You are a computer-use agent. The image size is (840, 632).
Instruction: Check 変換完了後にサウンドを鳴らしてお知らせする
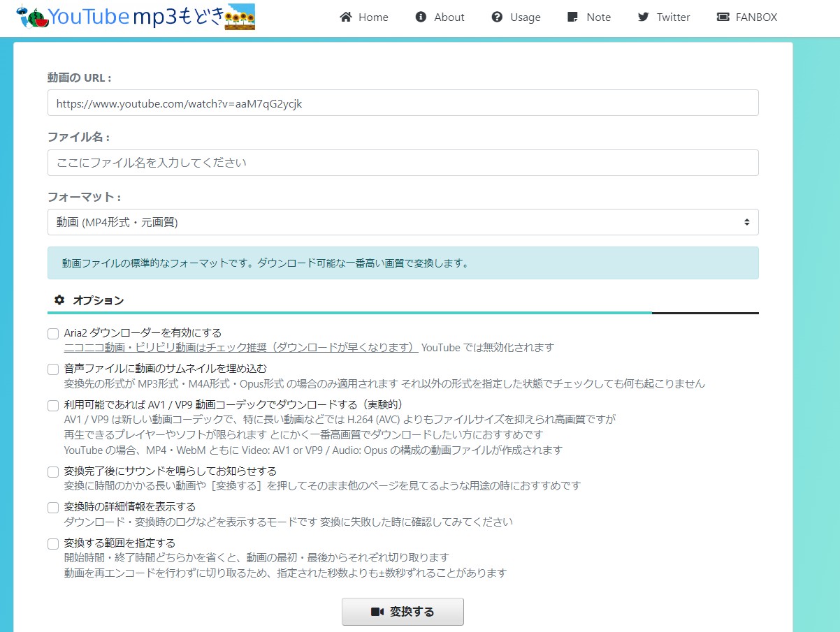click(53, 471)
